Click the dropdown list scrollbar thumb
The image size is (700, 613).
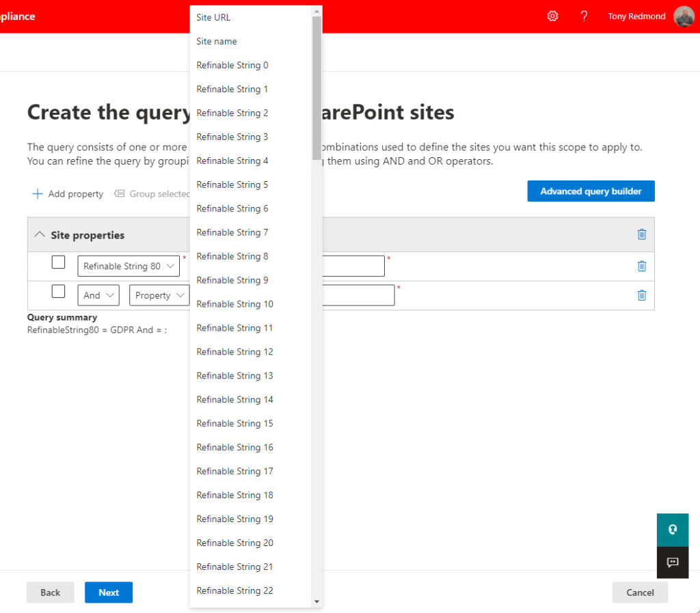tap(317, 88)
